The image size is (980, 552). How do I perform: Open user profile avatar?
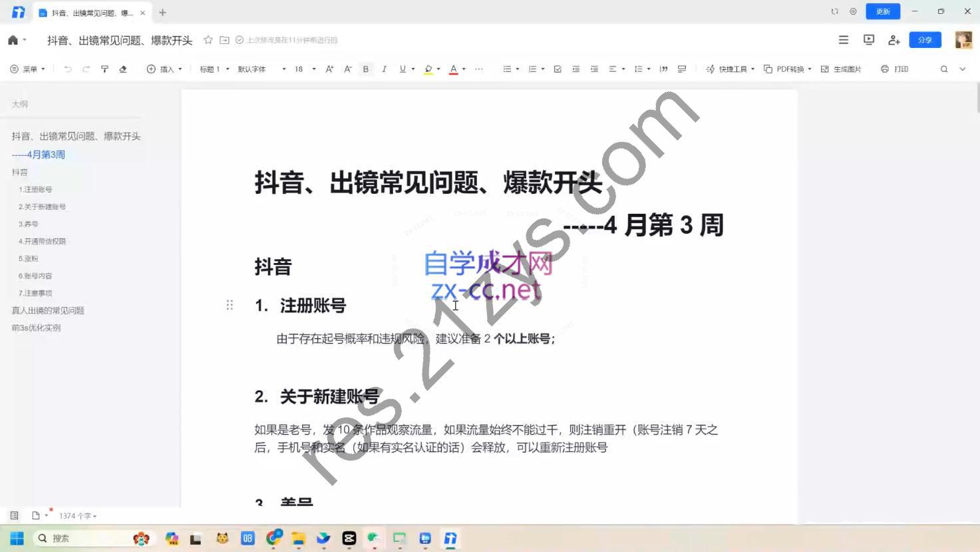click(963, 40)
